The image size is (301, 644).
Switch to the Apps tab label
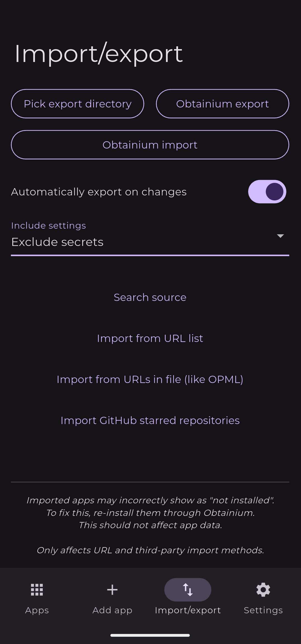pyautogui.click(x=37, y=610)
